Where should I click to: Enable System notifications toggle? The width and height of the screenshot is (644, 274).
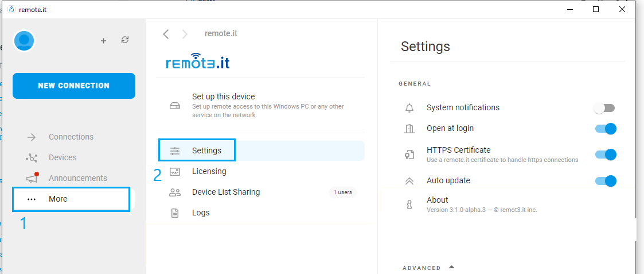(604, 108)
